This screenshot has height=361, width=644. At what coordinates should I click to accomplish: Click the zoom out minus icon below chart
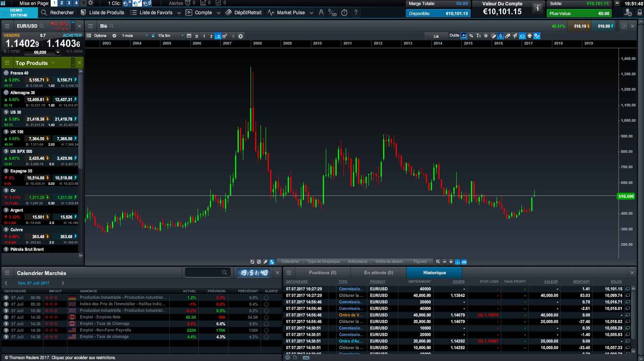click(x=444, y=262)
